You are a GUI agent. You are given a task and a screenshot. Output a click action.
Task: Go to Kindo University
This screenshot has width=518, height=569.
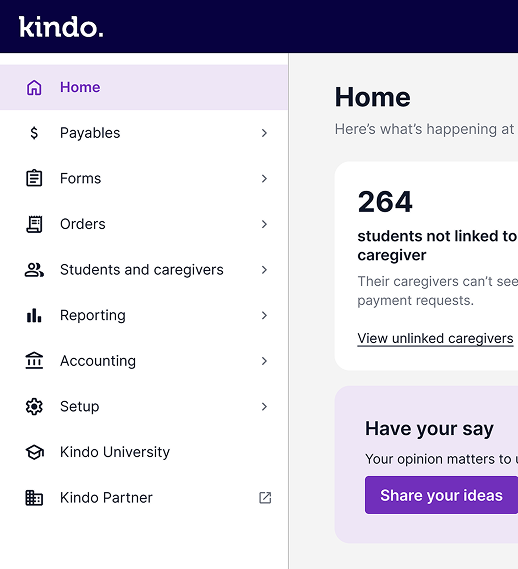(144, 452)
